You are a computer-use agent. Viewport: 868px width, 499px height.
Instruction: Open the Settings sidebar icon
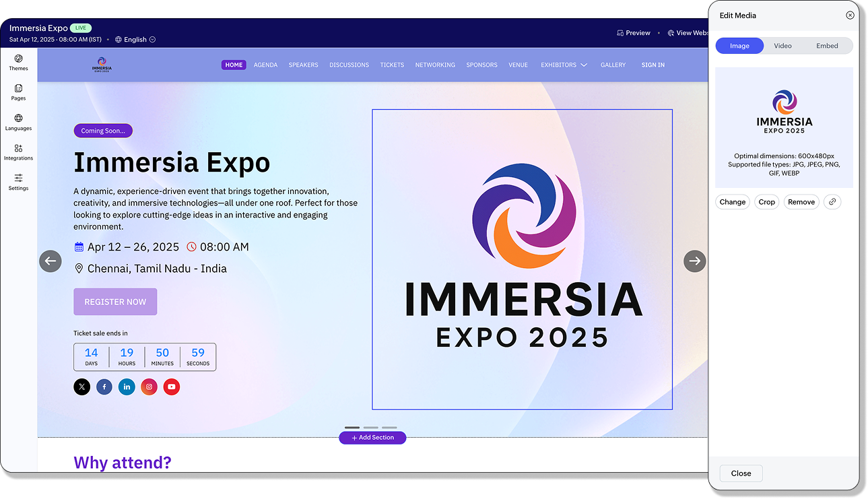pos(18,178)
